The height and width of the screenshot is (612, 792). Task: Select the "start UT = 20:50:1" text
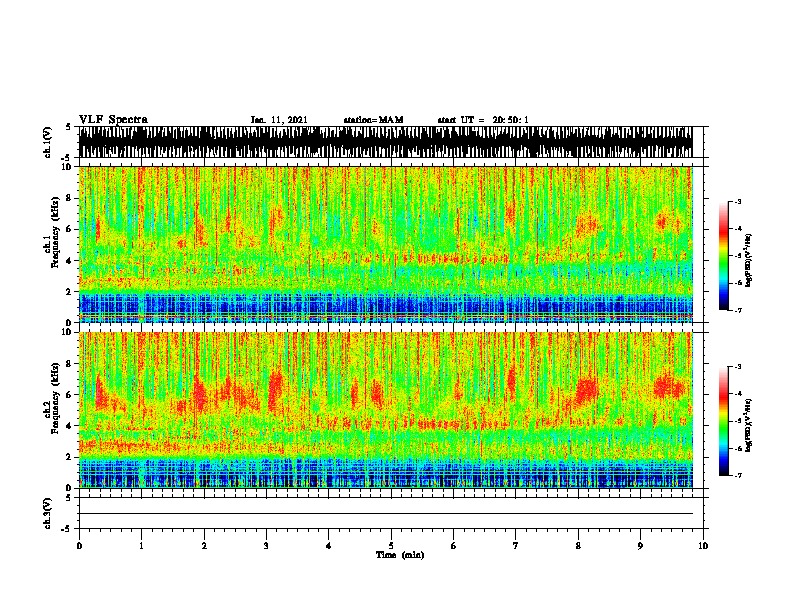pos(483,120)
